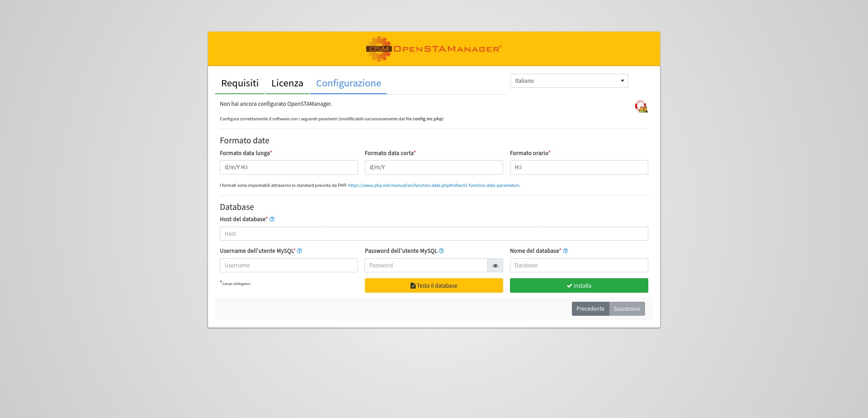Screen dimensions: 868x418
Task: Toggle password visibility with eye icon
Action: click(x=495, y=266)
